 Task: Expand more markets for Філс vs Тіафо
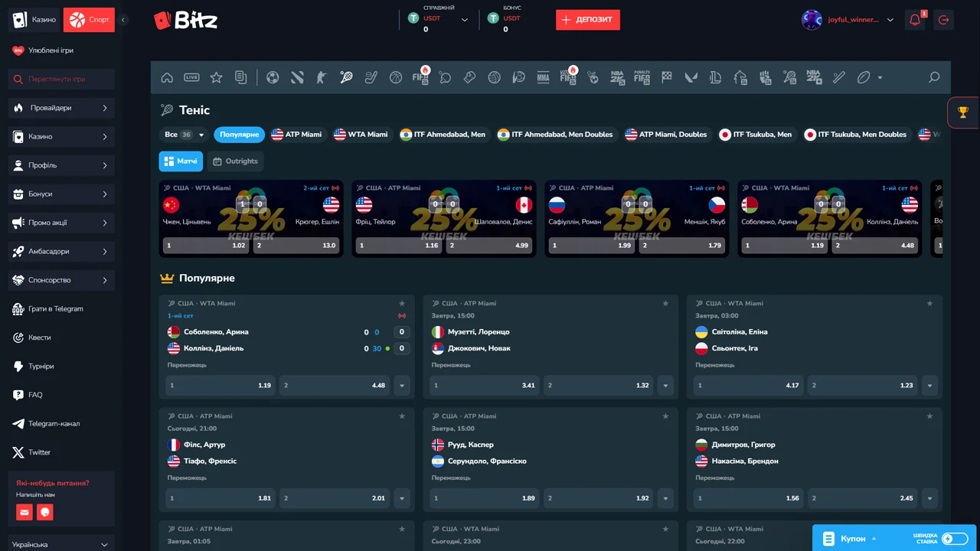click(x=402, y=498)
